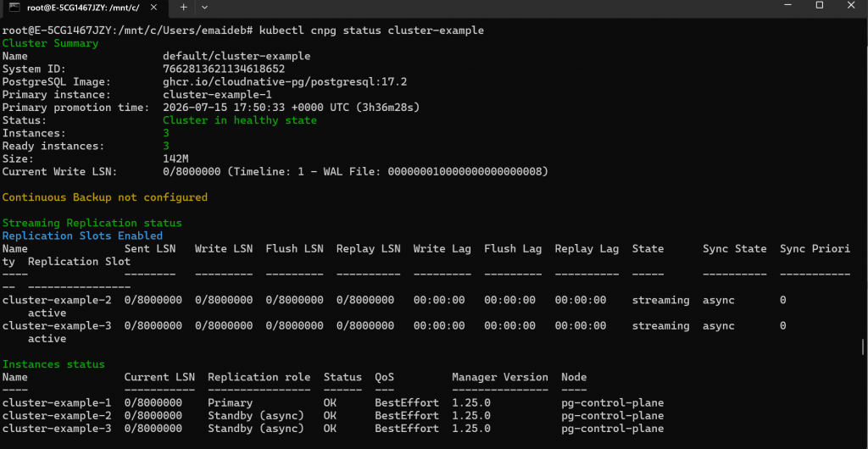Click the 'Sync State' column header
This screenshot has height=449, width=868.
click(735, 249)
